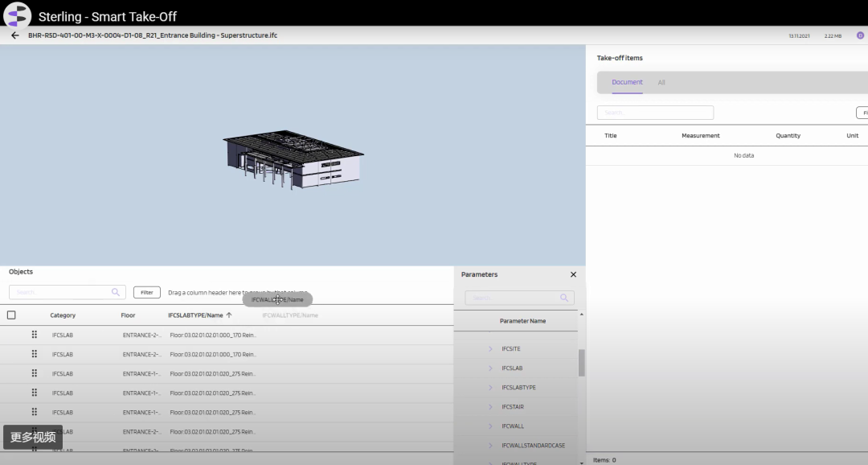Click the Filter button in Objects panel
The width and height of the screenshot is (868, 465).
pyautogui.click(x=147, y=293)
